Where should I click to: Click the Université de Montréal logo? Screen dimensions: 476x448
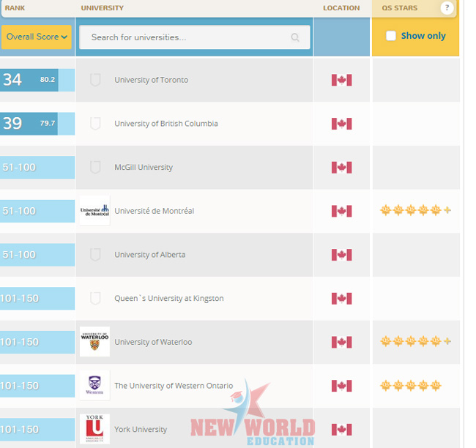pyautogui.click(x=94, y=211)
